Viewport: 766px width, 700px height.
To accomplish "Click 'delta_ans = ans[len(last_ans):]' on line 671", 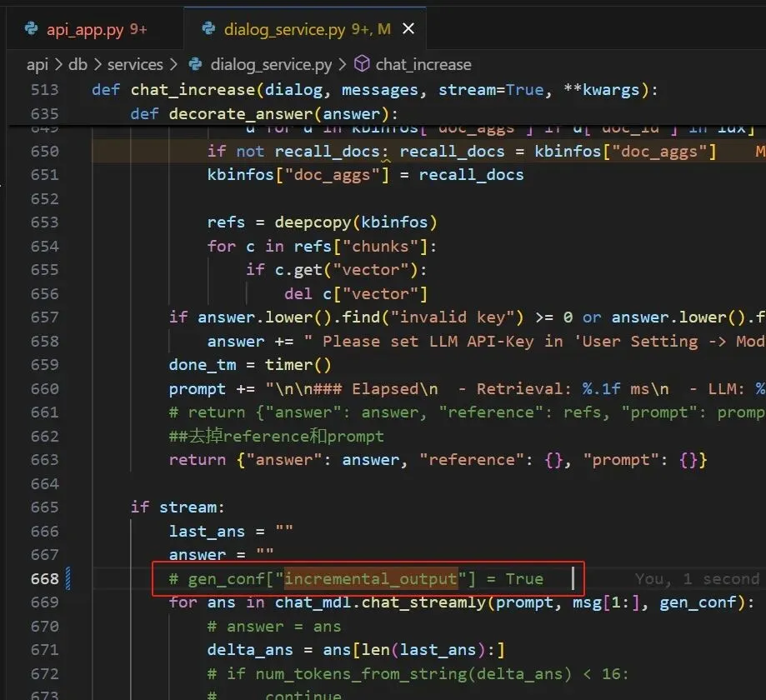I will [x=356, y=650].
